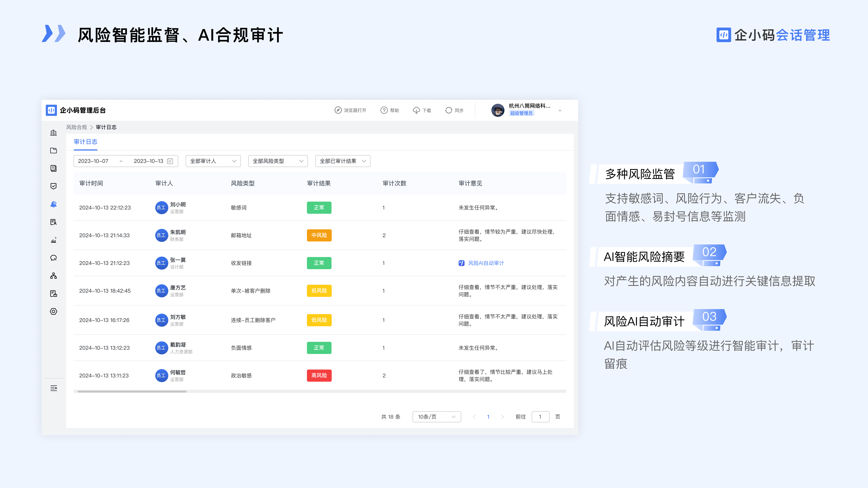Click the end date 2023-10-13 field
This screenshot has height=488, width=868.
149,161
